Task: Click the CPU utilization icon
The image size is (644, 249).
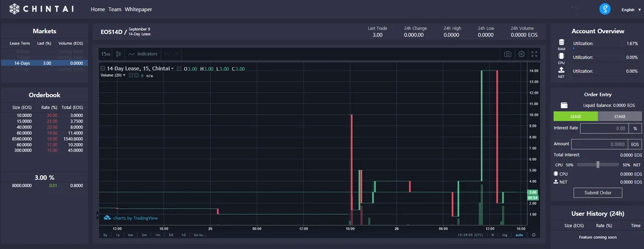Action: pos(561,57)
